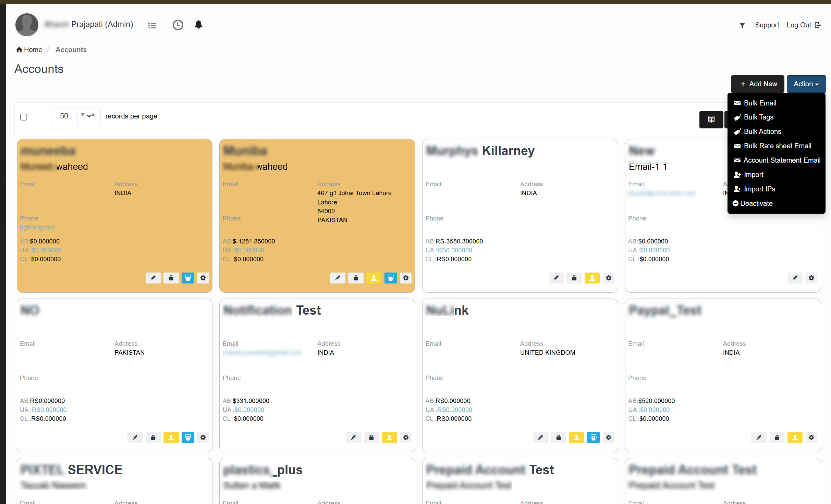Image resolution: width=831 pixels, height=504 pixels.
Task: Click blue icon on NuLink card
Action: pos(593,437)
